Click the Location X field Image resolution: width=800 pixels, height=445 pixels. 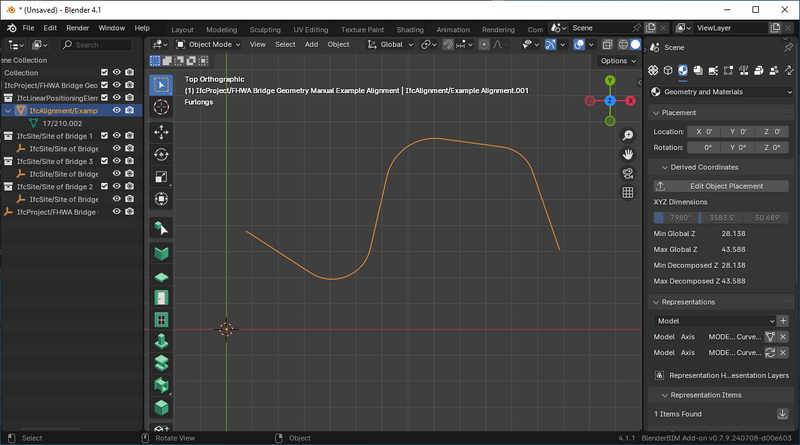tap(704, 132)
